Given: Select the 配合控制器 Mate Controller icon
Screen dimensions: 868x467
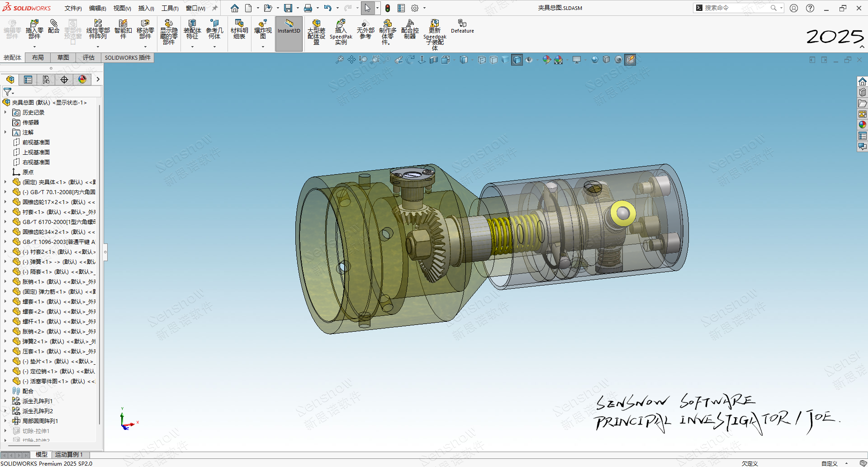Looking at the screenshot, I should coord(410,29).
